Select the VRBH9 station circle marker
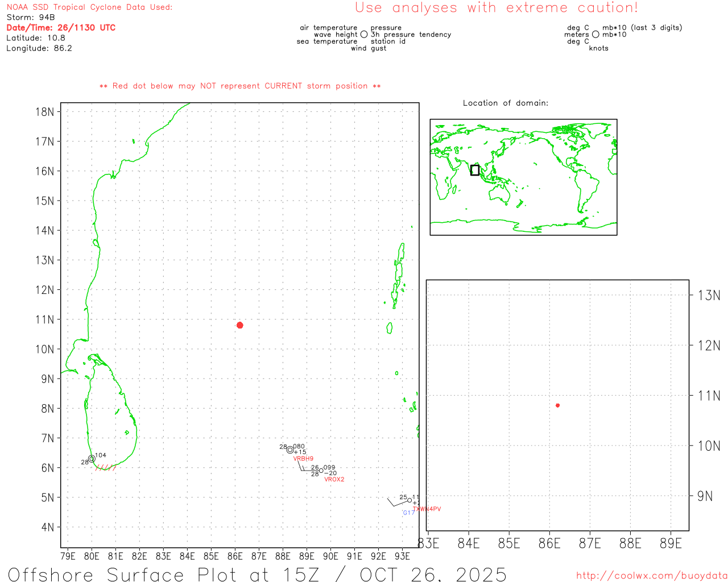The height and width of the screenshot is (582, 728). pyautogui.click(x=290, y=450)
